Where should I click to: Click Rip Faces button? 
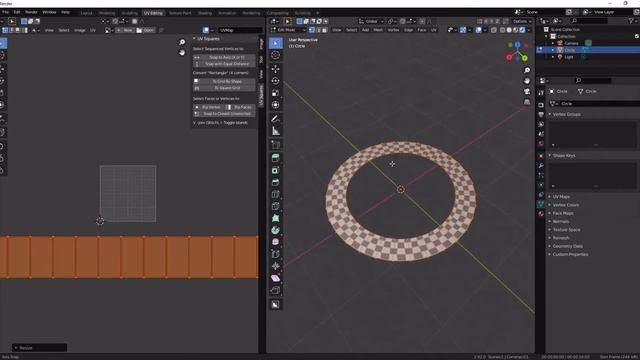(x=240, y=107)
